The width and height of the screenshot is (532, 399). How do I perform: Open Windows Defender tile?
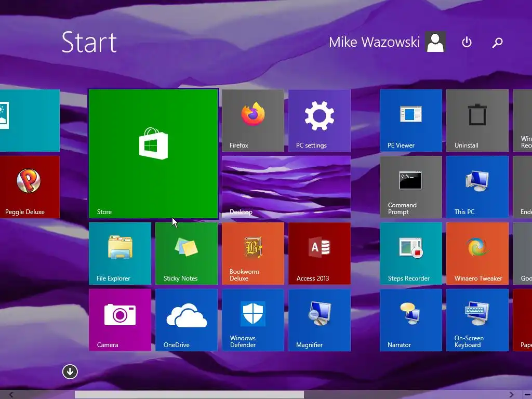[253, 320]
